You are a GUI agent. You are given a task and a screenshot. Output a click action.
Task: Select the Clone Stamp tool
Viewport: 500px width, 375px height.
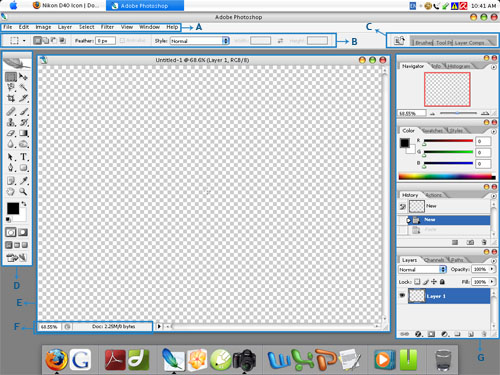(11, 122)
